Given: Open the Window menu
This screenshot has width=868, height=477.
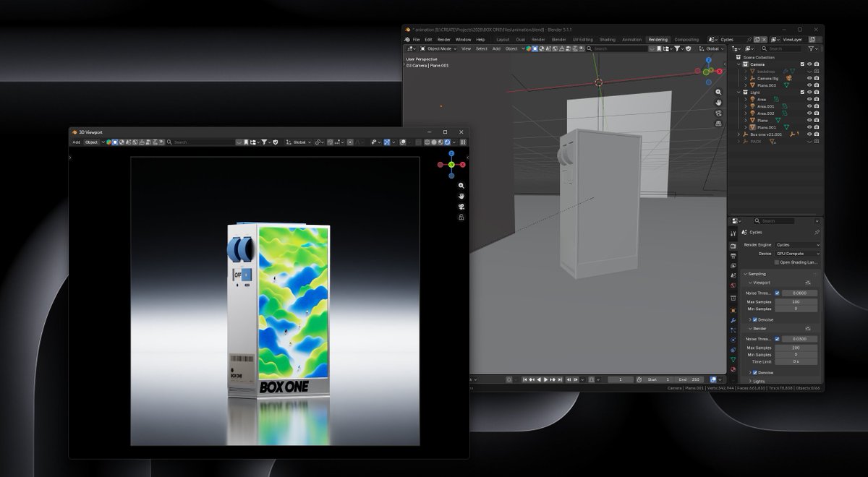Looking at the screenshot, I should click(463, 40).
